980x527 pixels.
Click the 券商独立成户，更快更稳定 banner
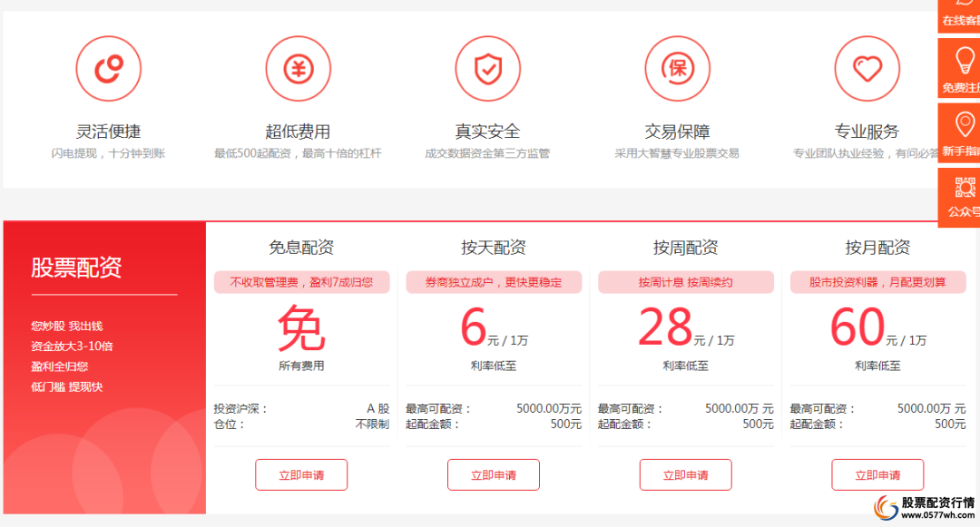coord(493,282)
